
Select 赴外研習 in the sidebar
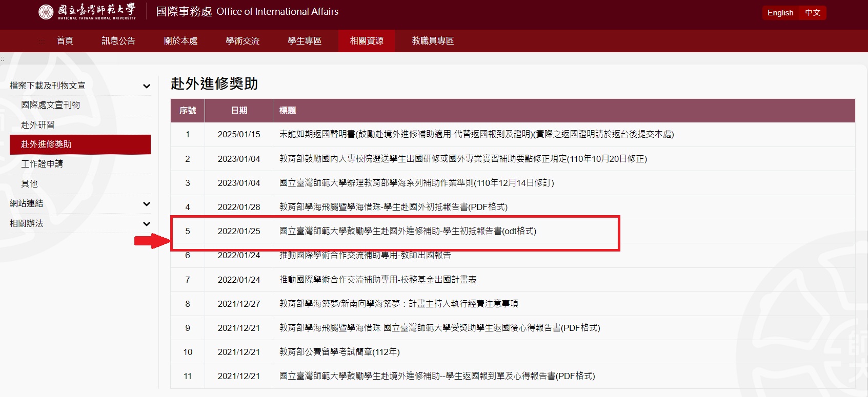pyautogui.click(x=37, y=125)
